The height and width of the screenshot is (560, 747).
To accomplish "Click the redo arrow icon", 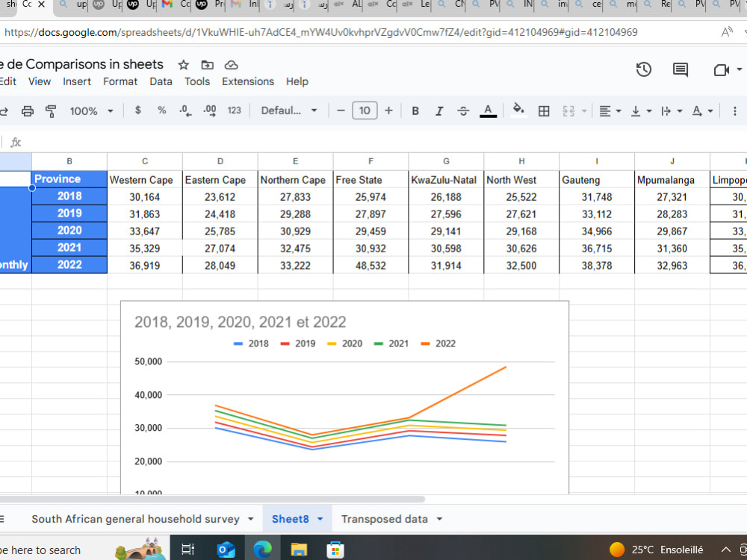I will (x=4, y=111).
